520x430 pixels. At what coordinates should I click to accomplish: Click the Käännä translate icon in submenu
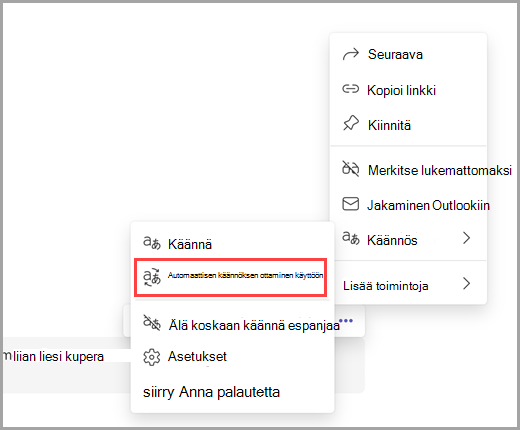(152, 243)
